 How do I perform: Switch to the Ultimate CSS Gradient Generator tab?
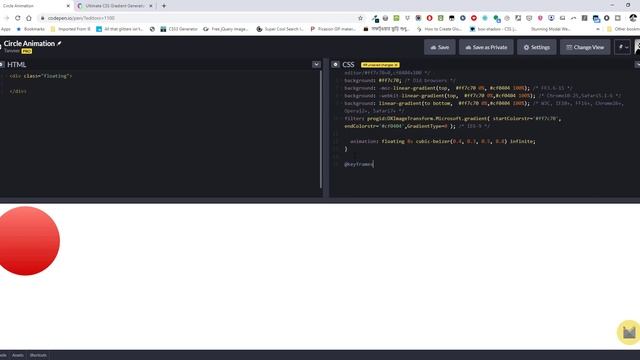pyautogui.click(x=115, y=6)
